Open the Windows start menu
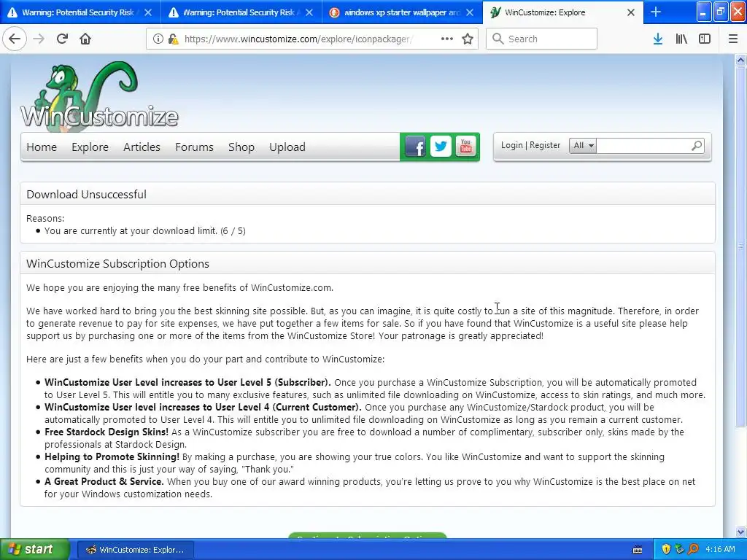The image size is (747, 560). click(34, 550)
